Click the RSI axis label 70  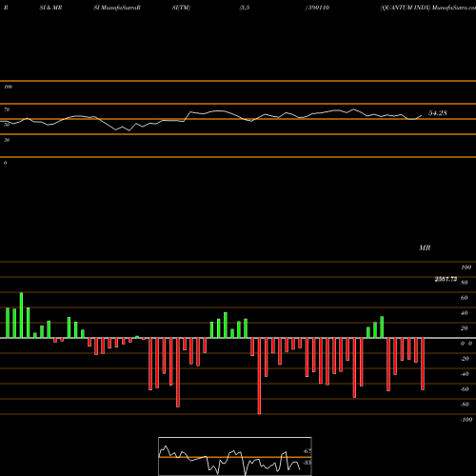pos(7,109)
